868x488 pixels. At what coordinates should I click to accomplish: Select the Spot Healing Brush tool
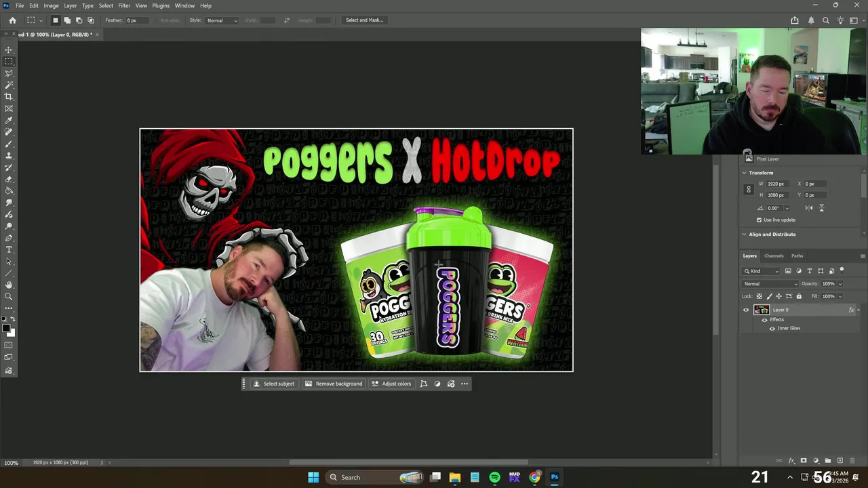[x=9, y=132]
